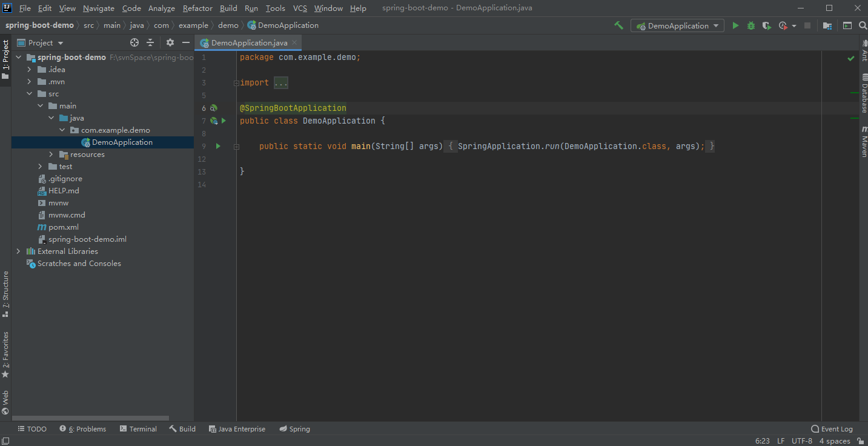Select the DemoApplication.java editor tab
This screenshot has width=868, height=446.
(249, 42)
